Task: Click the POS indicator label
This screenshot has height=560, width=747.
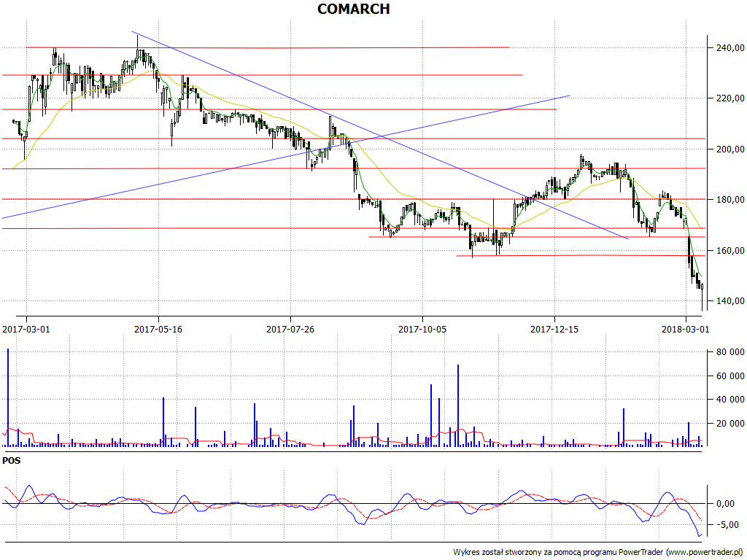Action: tap(12, 461)
